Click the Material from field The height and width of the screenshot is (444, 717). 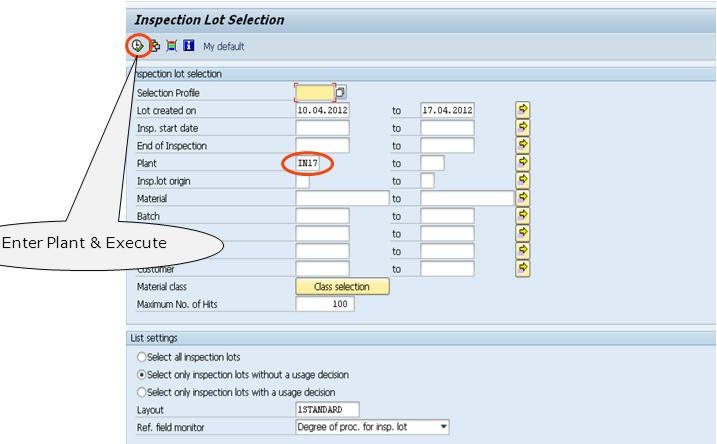coord(342,198)
